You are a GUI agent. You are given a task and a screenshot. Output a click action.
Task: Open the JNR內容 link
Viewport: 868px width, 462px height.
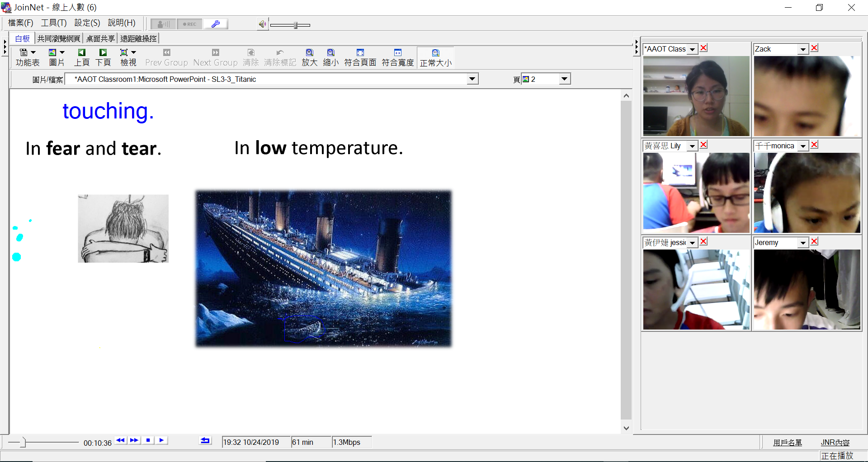tap(835, 443)
